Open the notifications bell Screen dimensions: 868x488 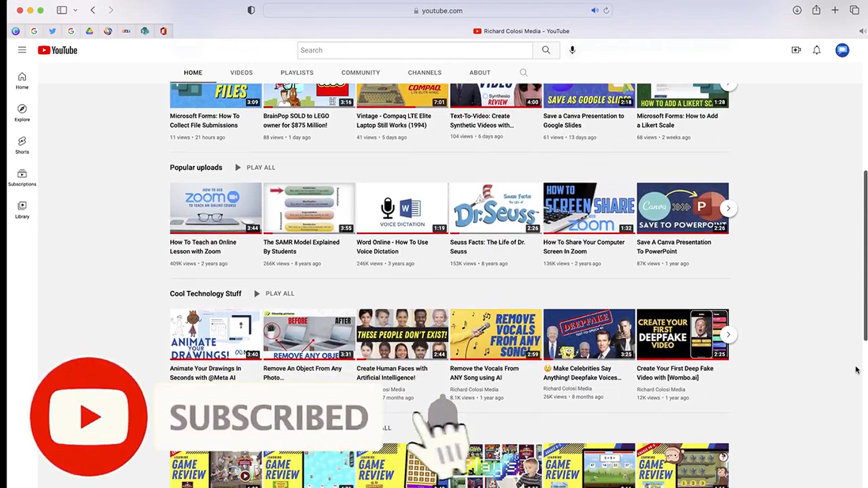click(x=816, y=50)
